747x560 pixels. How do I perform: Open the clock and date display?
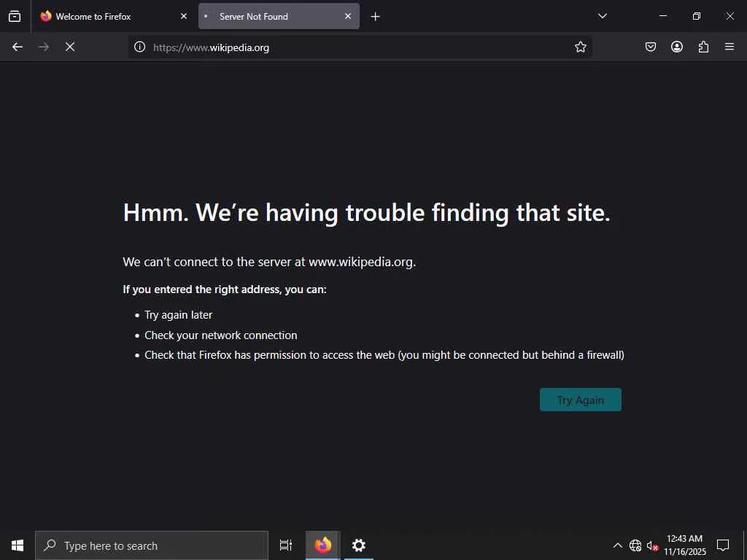685,545
